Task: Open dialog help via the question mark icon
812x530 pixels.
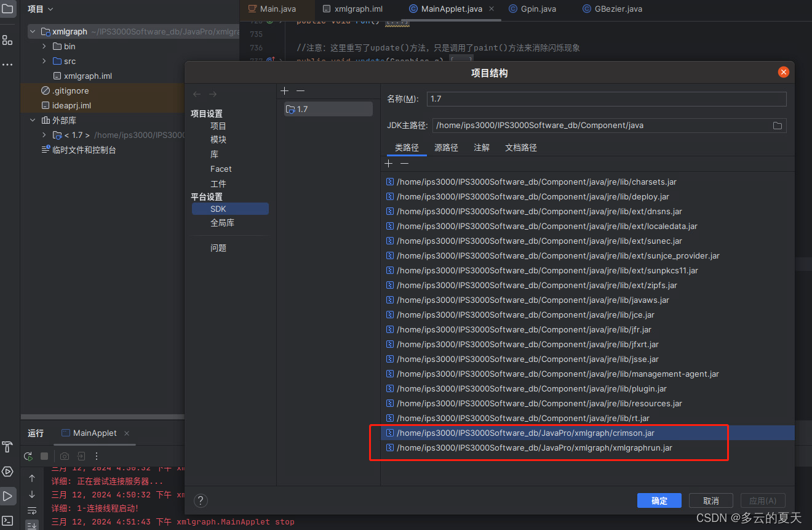Action: (201, 500)
